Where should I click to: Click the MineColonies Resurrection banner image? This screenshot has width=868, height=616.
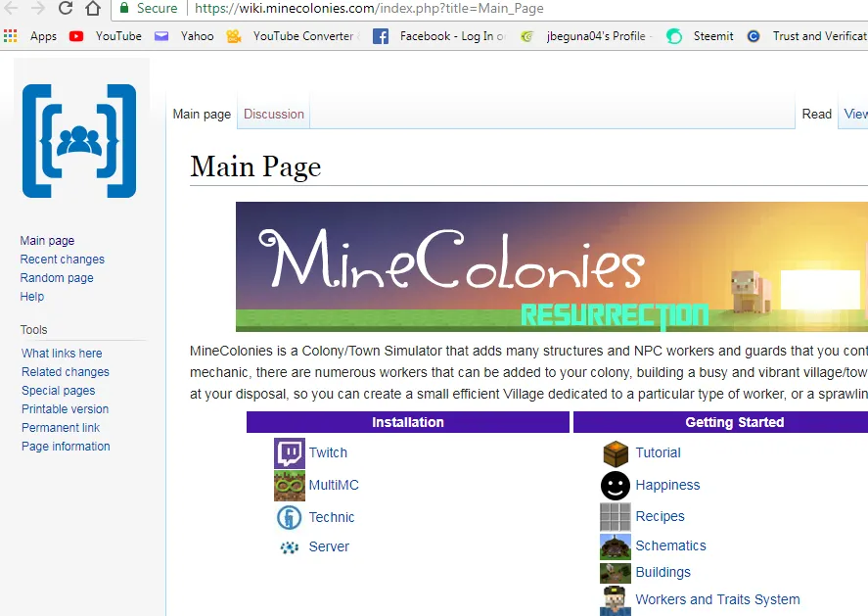(x=552, y=267)
